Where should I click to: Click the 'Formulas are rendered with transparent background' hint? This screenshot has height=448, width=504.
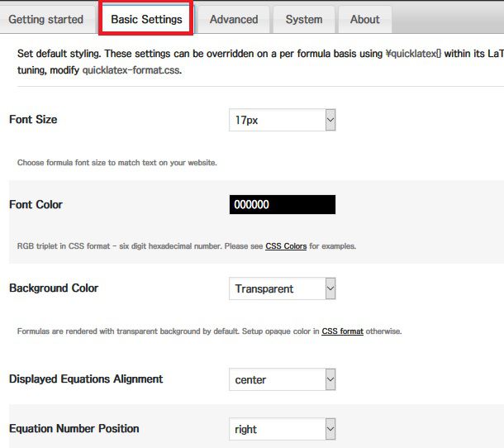pos(209,331)
